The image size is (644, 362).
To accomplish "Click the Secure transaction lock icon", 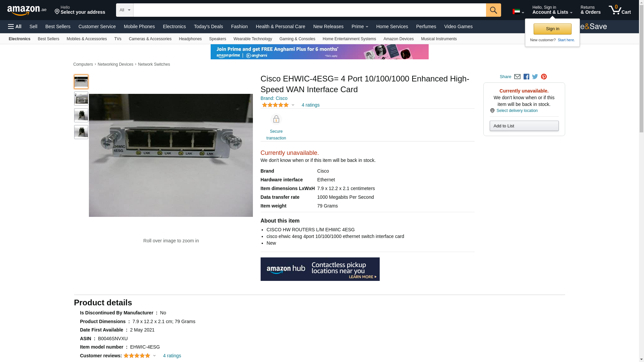I will coord(276,119).
